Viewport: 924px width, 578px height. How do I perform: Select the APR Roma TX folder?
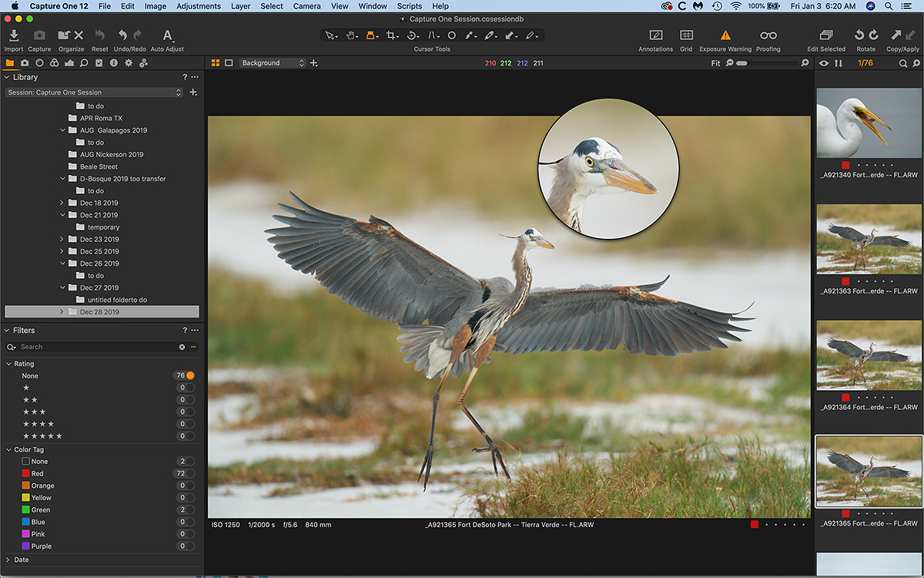[x=101, y=118]
